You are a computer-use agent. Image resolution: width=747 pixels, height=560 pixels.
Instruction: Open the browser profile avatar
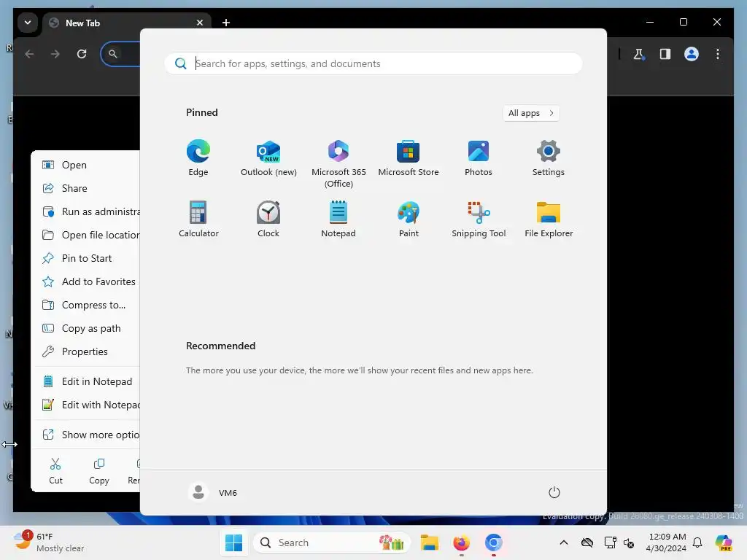pos(692,54)
